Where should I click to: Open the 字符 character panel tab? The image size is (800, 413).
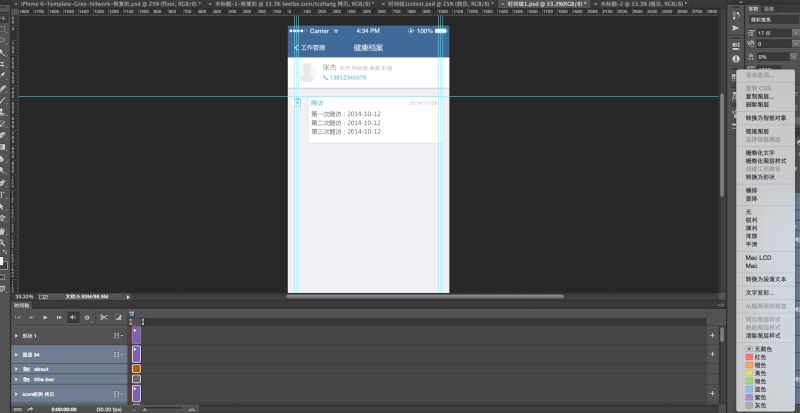pyautogui.click(x=754, y=9)
